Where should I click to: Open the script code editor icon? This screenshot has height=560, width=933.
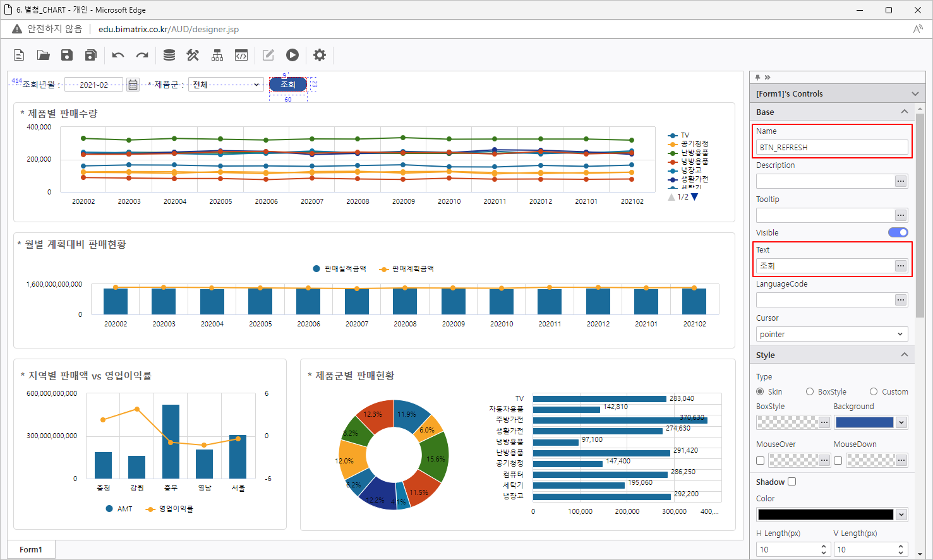(x=241, y=56)
